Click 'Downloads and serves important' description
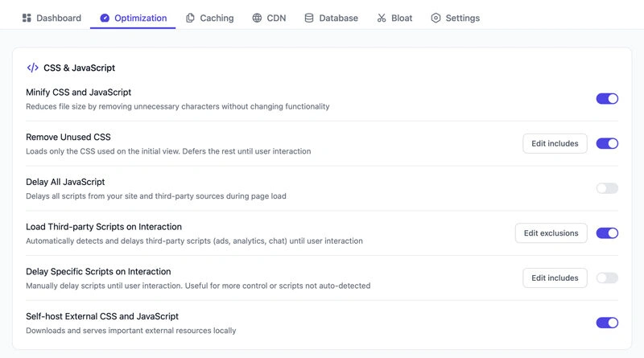 coord(131,330)
